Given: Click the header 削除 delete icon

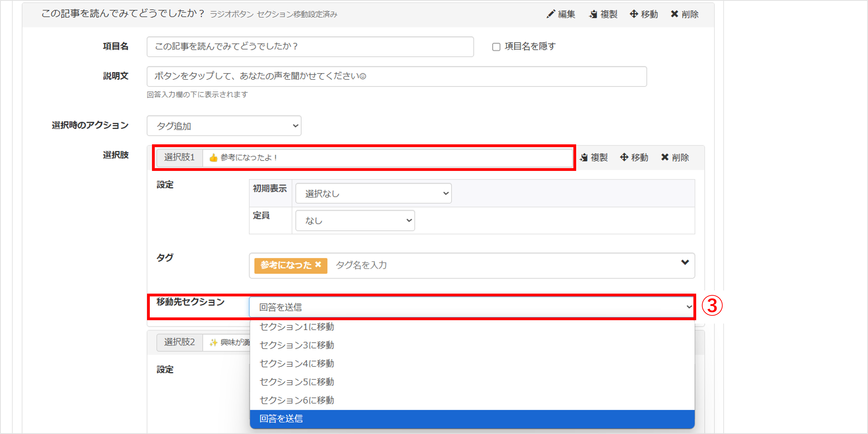Looking at the screenshot, I should (x=674, y=14).
